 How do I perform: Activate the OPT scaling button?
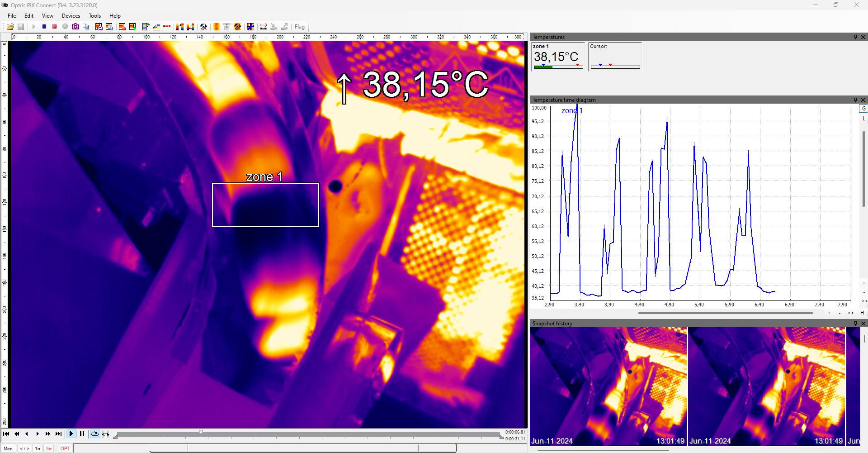click(x=65, y=448)
